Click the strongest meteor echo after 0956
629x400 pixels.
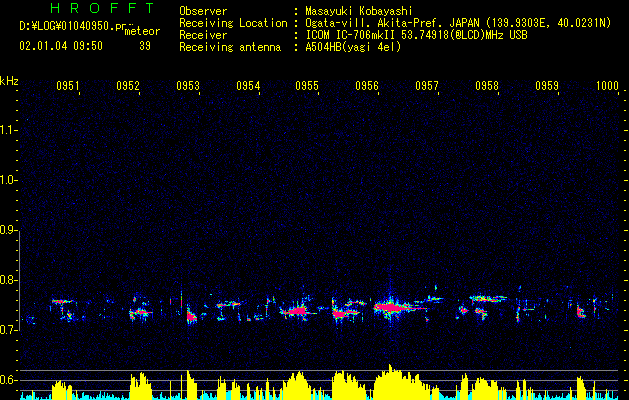click(x=390, y=308)
